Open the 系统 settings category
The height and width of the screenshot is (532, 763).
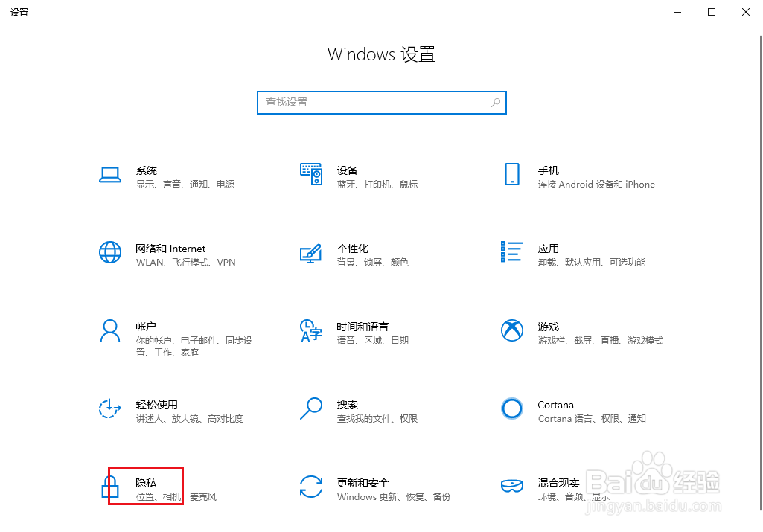[x=147, y=170]
